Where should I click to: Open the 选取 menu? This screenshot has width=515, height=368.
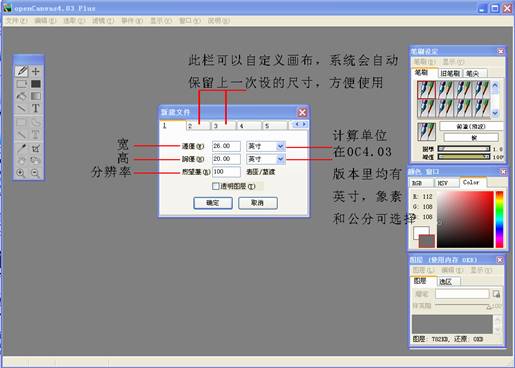tap(74, 21)
